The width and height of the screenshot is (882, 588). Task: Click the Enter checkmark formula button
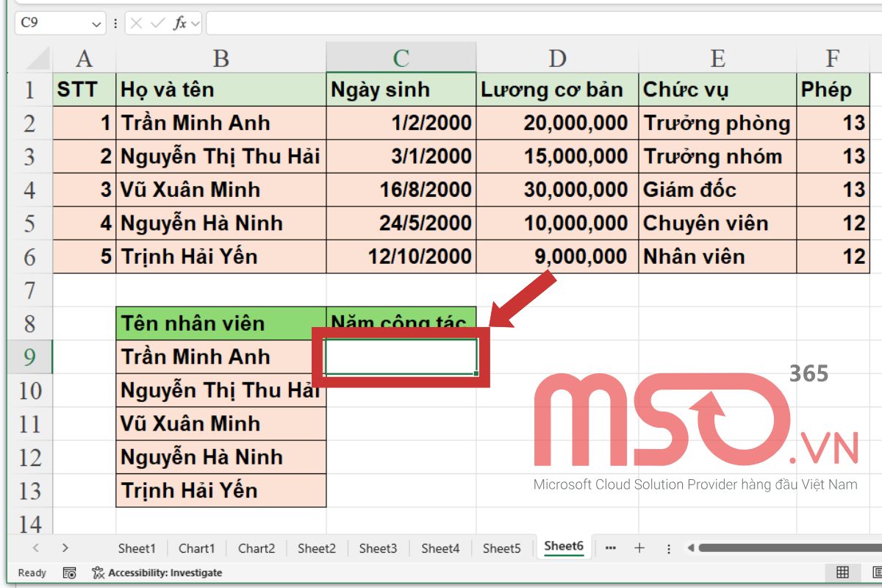pyautogui.click(x=157, y=24)
